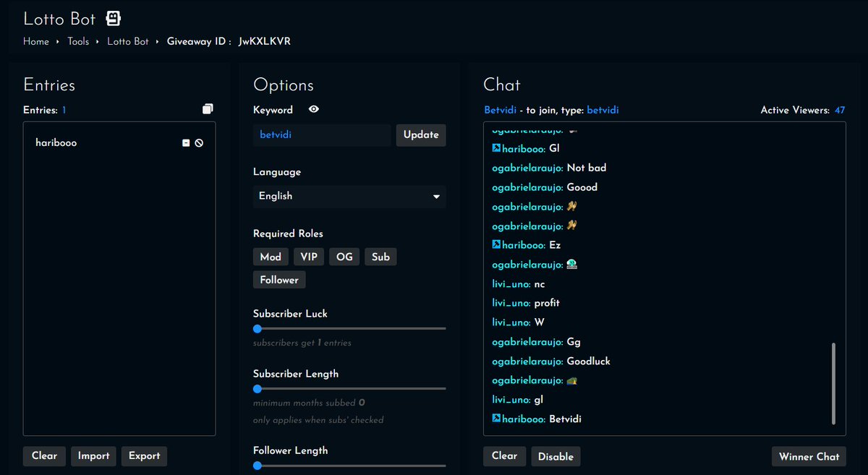
Task: Click the Update keyword button
Action: (421, 134)
